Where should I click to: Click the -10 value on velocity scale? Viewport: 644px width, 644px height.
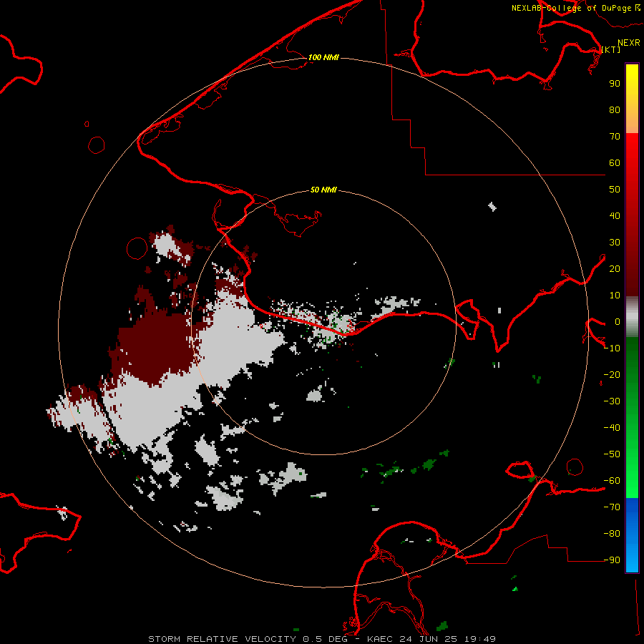pyautogui.click(x=612, y=348)
